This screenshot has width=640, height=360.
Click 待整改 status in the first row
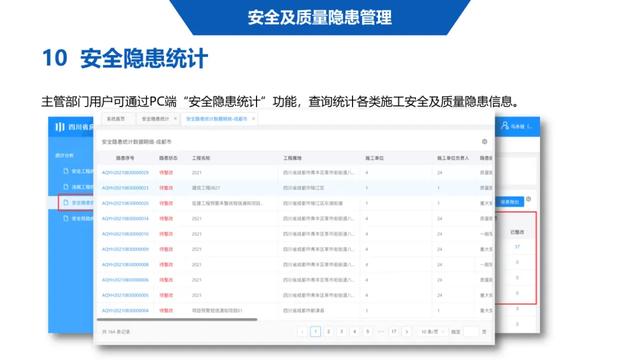[166, 173]
